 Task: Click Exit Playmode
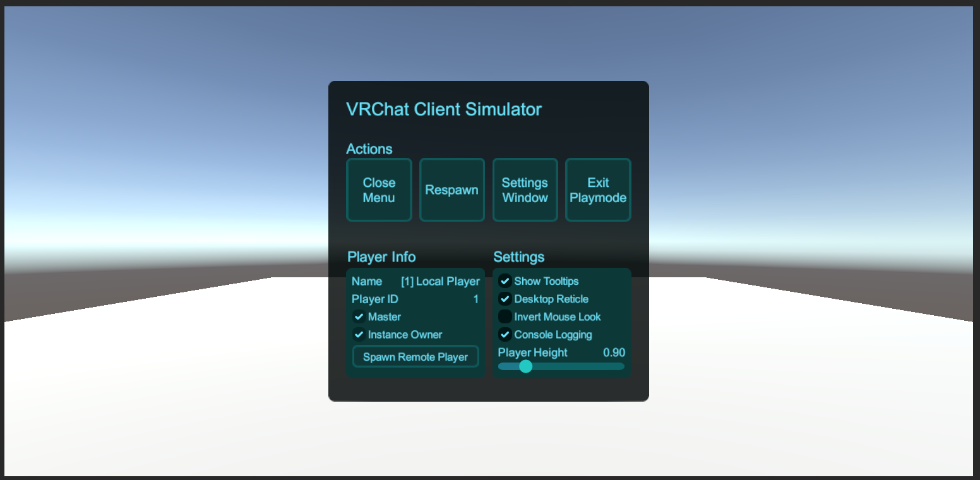(x=597, y=189)
